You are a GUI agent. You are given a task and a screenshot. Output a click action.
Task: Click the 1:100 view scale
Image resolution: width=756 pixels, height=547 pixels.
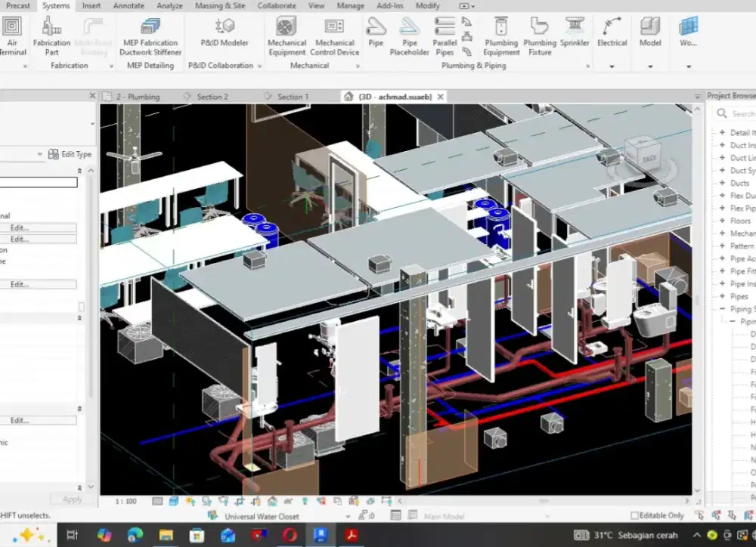point(125,501)
